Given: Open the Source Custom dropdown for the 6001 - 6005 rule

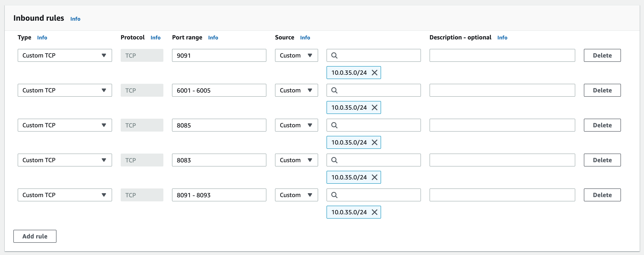Looking at the screenshot, I should pyautogui.click(x=296, y=90).
